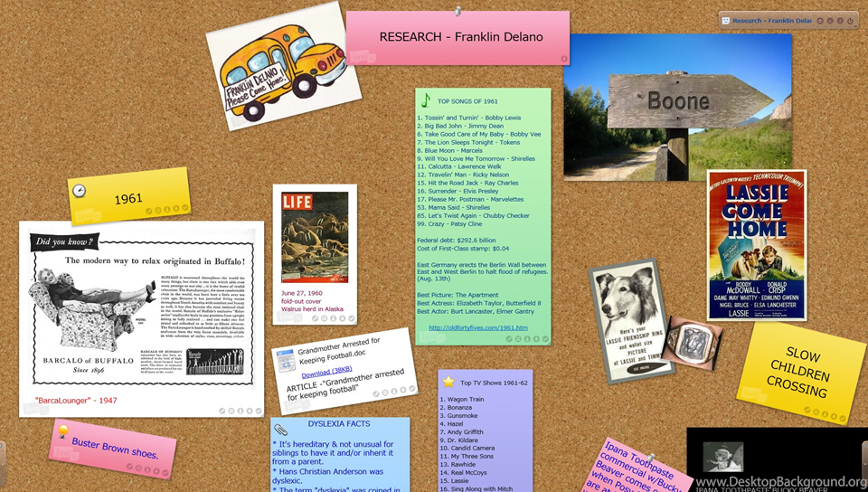The width and height of the screenshot is (868, 492).
Task: Click small icon on Research header note corner
Action: pos(563,58)
